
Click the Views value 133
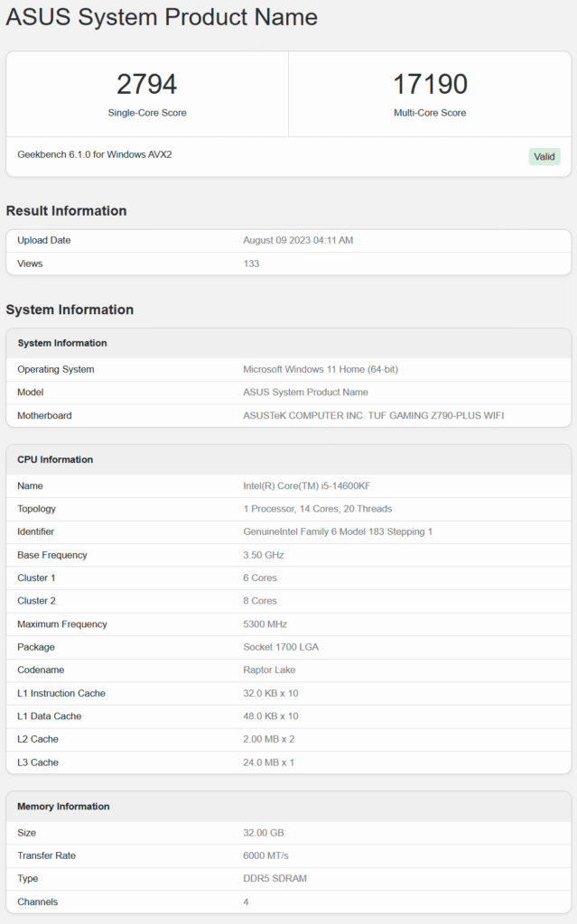(251, 263)
